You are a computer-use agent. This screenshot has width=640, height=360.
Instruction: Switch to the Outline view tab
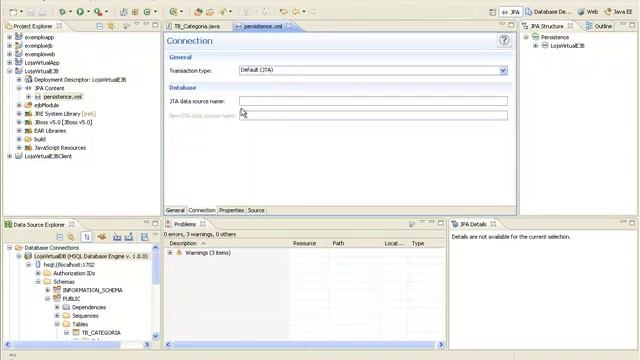[x=599, y=26]
